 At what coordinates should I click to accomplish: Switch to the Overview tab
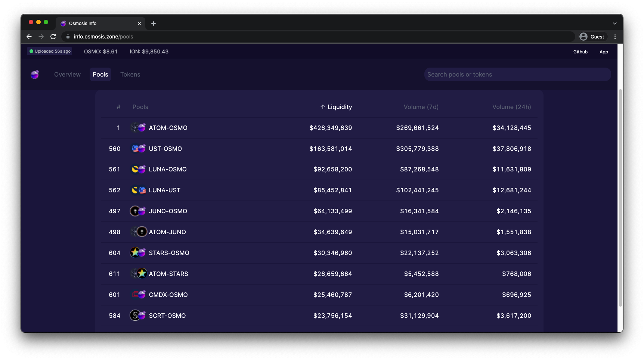point(67,74)
